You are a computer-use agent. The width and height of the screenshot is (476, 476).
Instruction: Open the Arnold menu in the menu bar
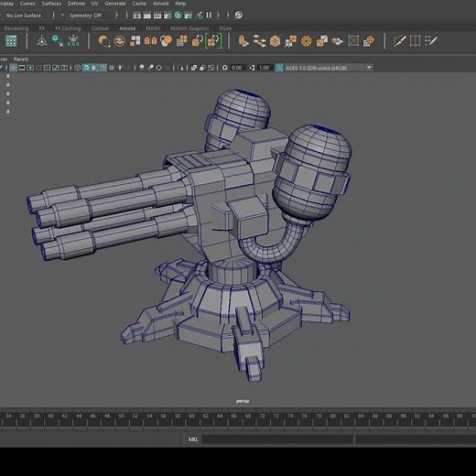(160, 4)
